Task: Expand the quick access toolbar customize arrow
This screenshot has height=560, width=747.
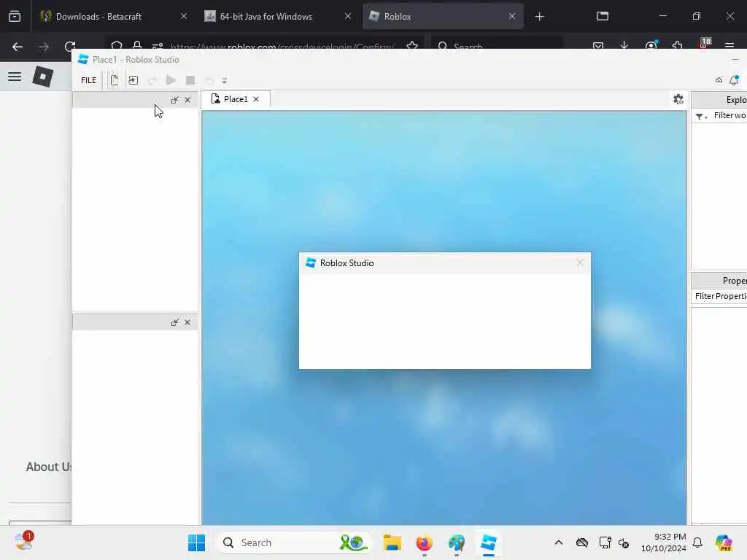Action: click(225, 80)
